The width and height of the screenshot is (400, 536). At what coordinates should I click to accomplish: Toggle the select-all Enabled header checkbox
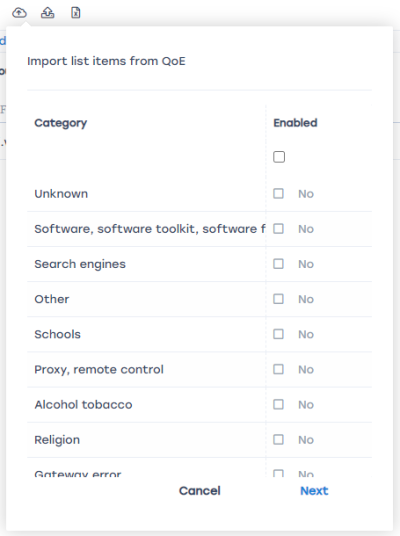(x=279, y=157)
